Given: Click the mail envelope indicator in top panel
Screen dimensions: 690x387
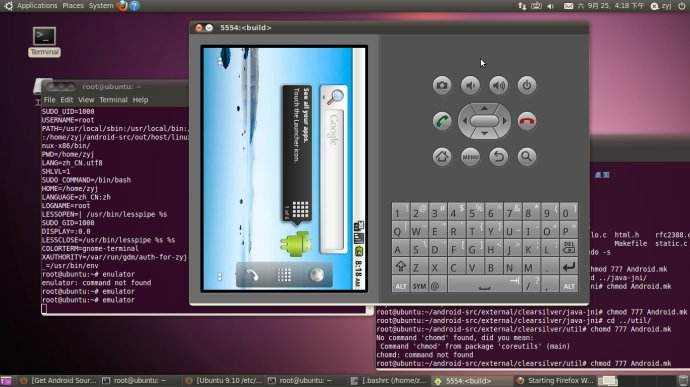Looking at the screenshot, I should point(569,6).
